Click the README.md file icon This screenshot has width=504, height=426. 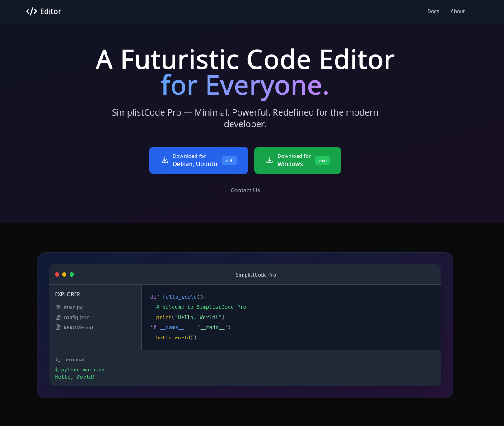(x=58, y=328)
